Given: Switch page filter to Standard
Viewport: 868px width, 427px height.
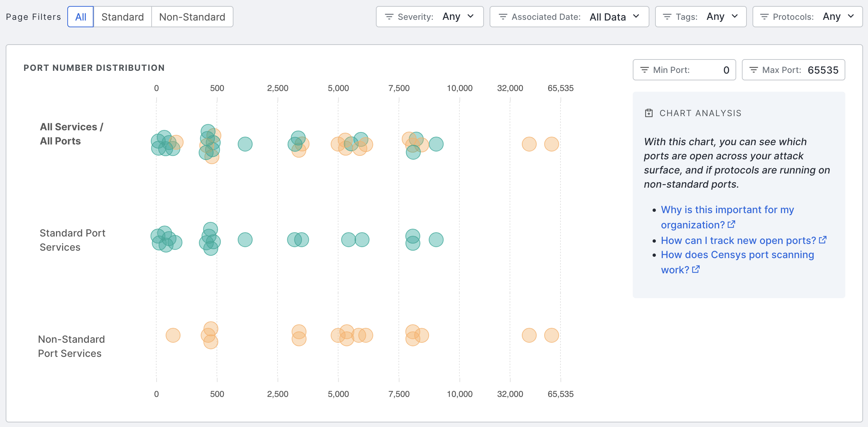Looking at the screenshot, I should 123,17.
